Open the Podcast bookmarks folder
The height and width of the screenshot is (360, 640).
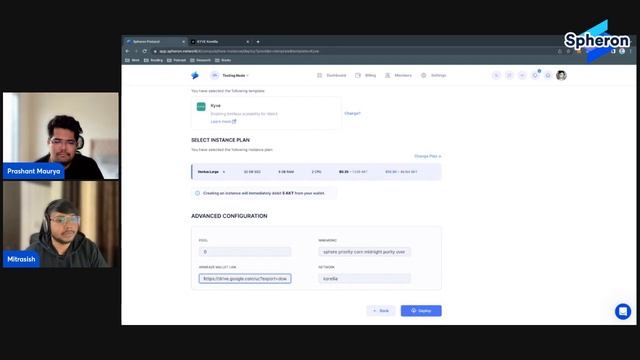(176, 60)
